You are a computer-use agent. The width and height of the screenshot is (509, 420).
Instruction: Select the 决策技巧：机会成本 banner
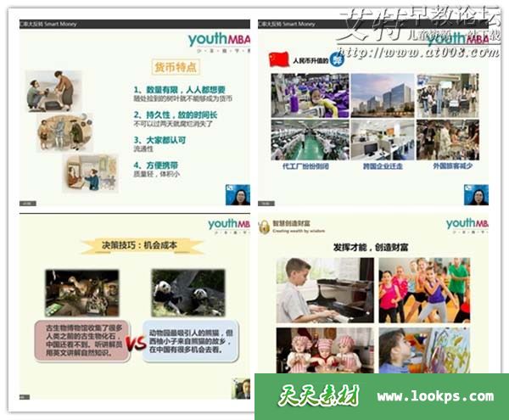click(x=143, y=246)
